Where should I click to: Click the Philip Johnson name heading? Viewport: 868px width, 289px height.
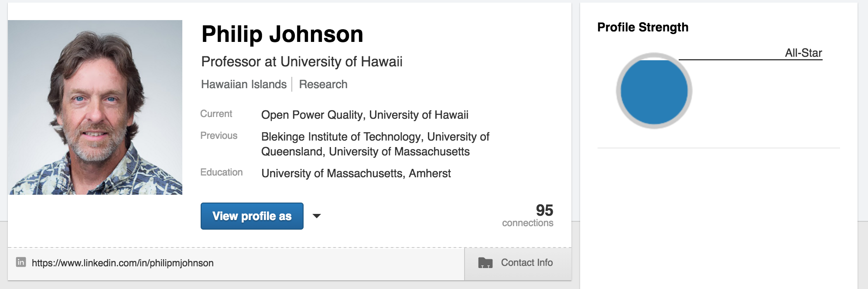coord(282,34)
